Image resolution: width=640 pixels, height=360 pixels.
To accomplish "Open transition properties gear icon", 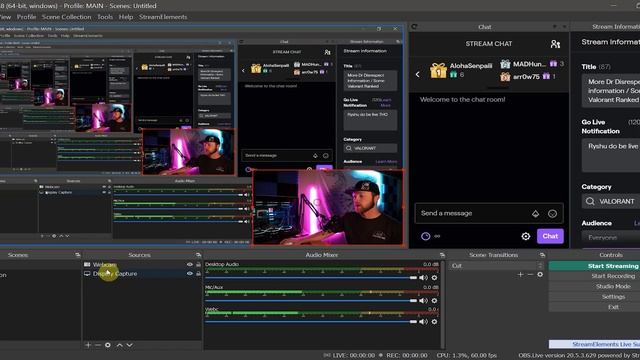I will [540, 275].
